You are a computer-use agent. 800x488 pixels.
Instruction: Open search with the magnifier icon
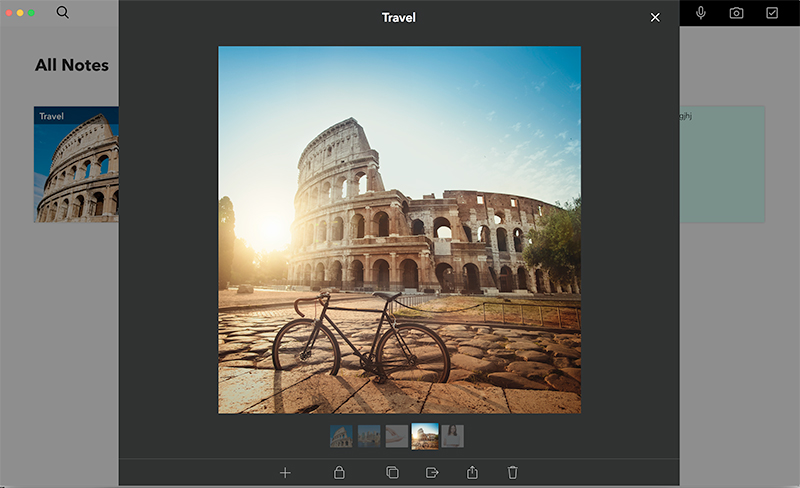[x=62, y=12]
